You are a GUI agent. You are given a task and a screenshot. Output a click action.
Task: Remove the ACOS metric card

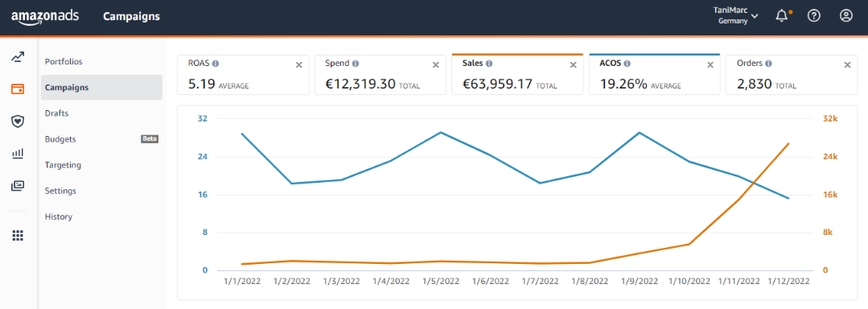point(710,65)
